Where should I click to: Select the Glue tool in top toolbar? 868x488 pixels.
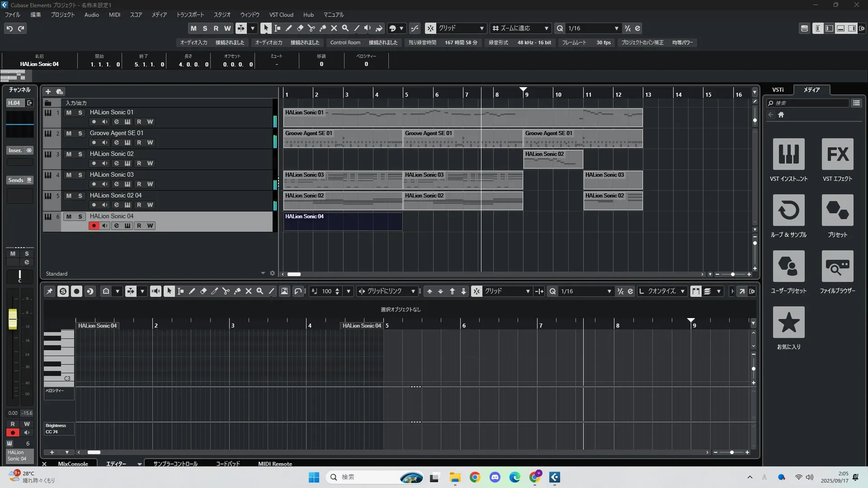323,28
